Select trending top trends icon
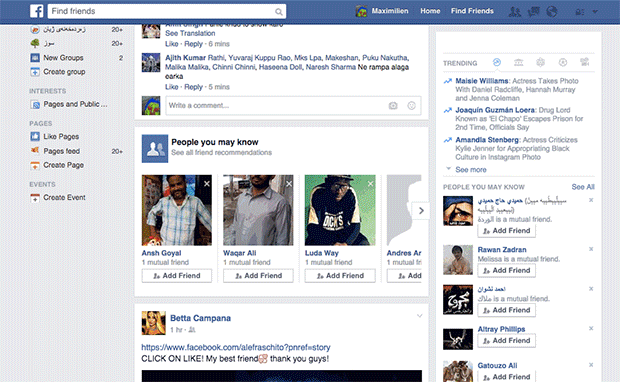This screenshot has width=620, height=382. point(497,62)
